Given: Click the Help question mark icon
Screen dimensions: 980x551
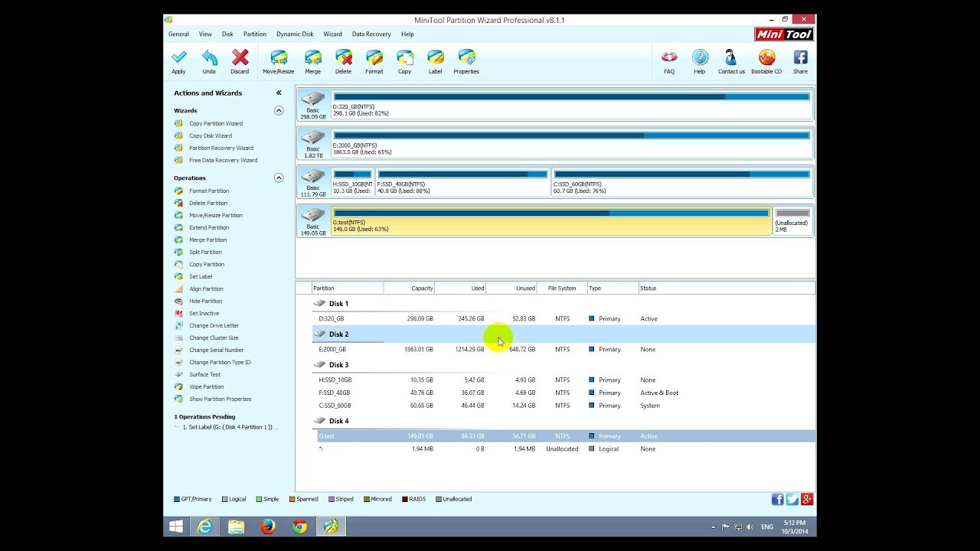Looking at the screenshot, I should [700, 57].
